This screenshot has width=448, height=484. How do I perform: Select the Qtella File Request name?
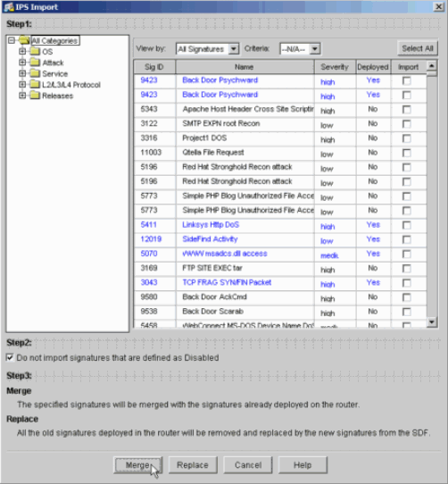[213, 153]
